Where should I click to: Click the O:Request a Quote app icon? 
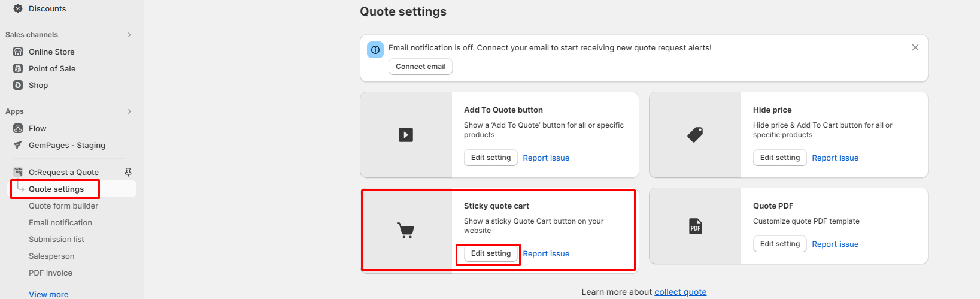[x=18, y=172]
